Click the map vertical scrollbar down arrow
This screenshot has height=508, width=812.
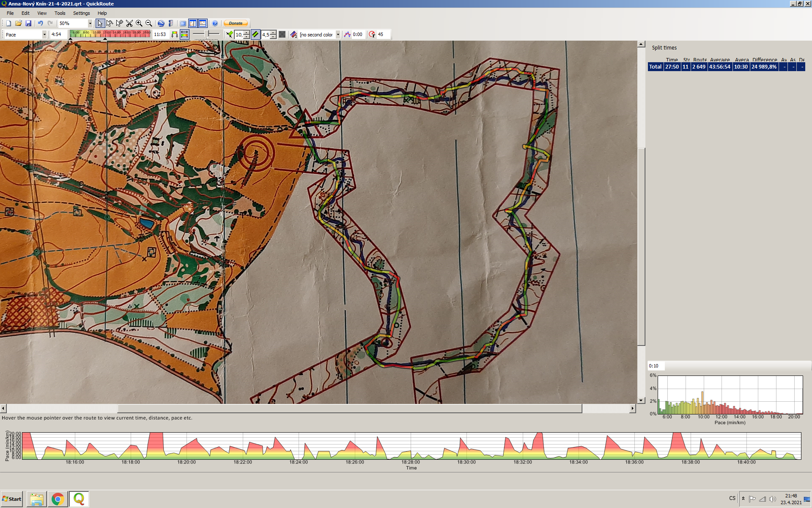[x=641, y=400]
